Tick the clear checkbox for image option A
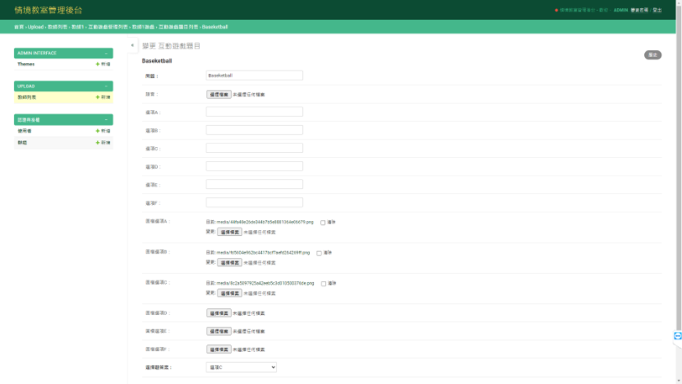 click(323, 222)
